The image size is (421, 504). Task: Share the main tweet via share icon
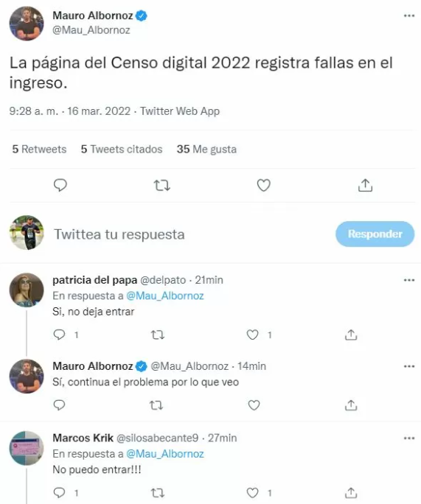[365, 185]
